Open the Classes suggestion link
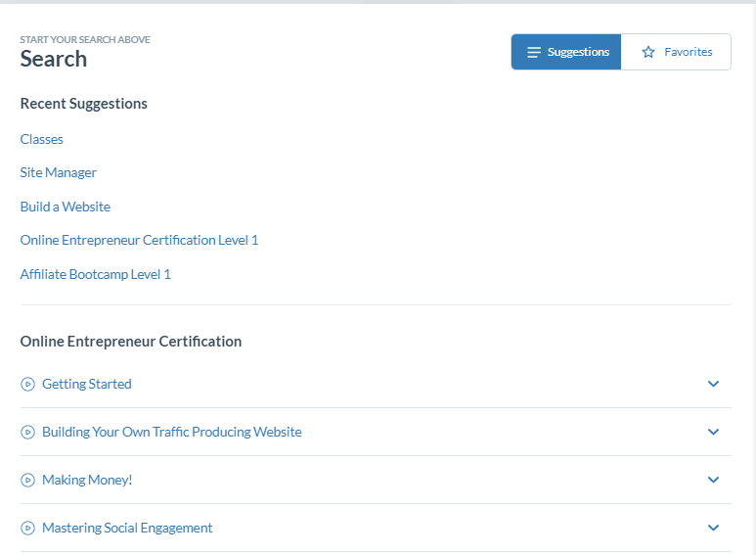Screen dimensions: 756x555 (x=41, y=139)
